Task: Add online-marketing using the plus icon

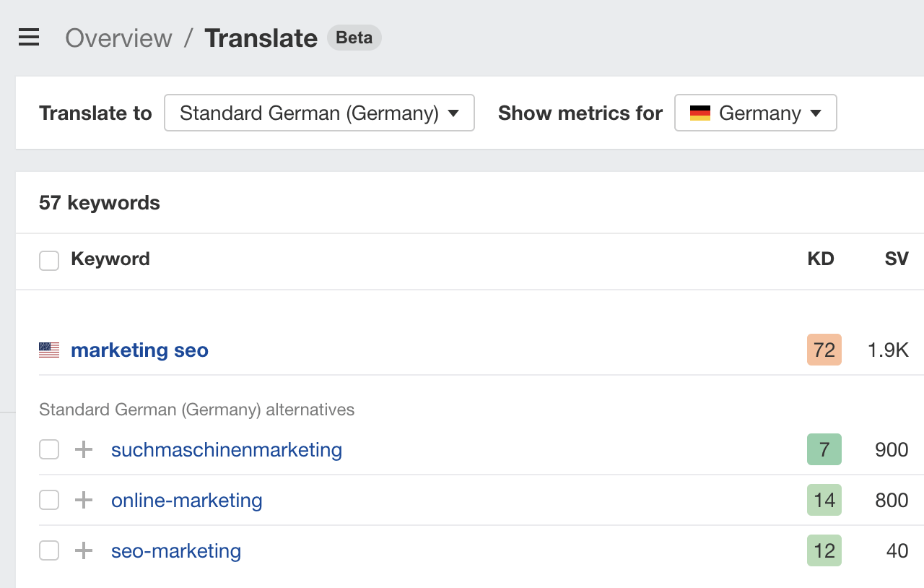Action: coord(83,500)
